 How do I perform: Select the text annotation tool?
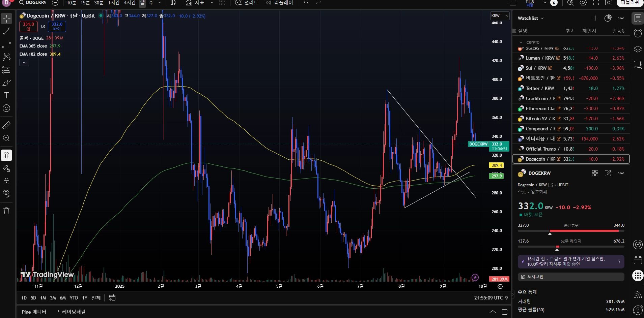[x=6, y=95]
